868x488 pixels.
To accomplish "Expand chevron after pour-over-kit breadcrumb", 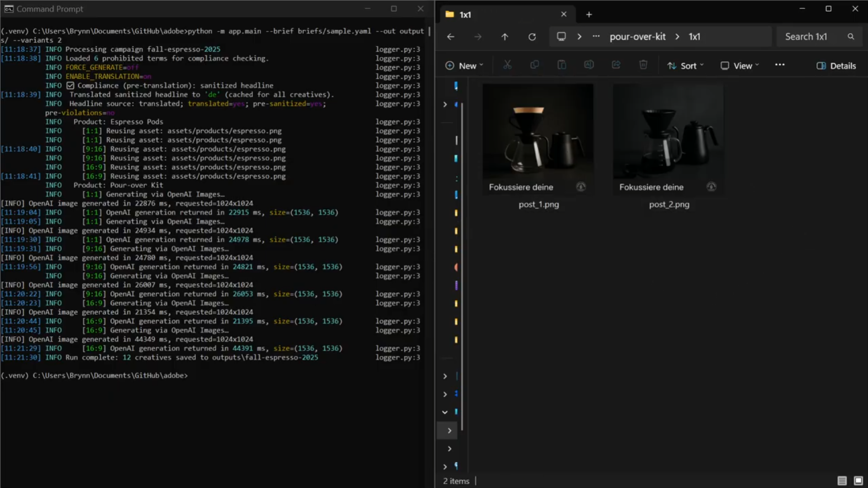I will [677, 37].
